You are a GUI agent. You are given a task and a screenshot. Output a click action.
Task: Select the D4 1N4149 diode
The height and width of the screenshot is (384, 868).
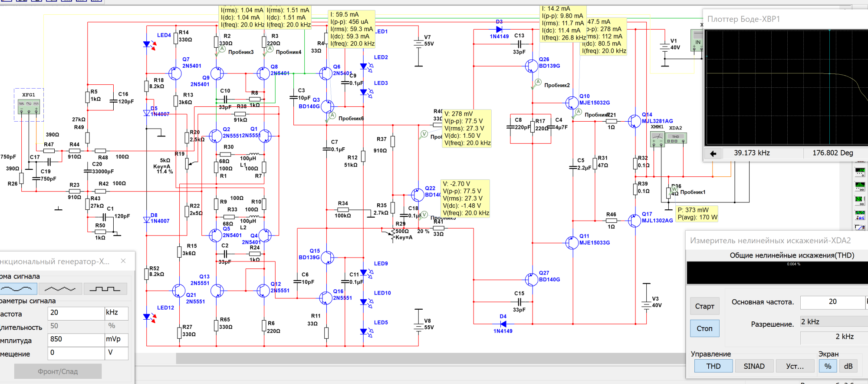click(x=503, y=323)
